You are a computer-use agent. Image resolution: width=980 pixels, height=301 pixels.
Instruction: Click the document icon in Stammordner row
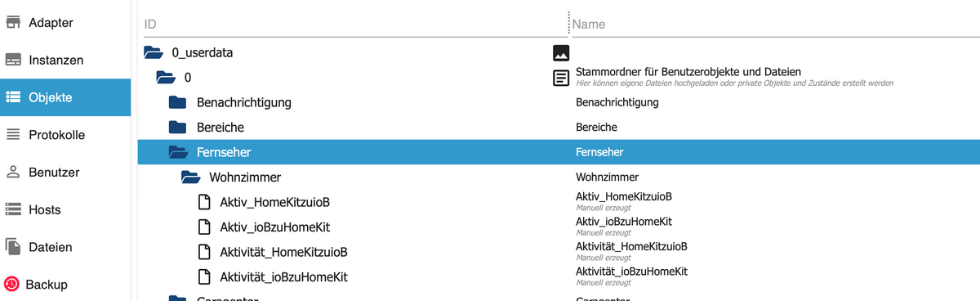(x=561, y=78)
